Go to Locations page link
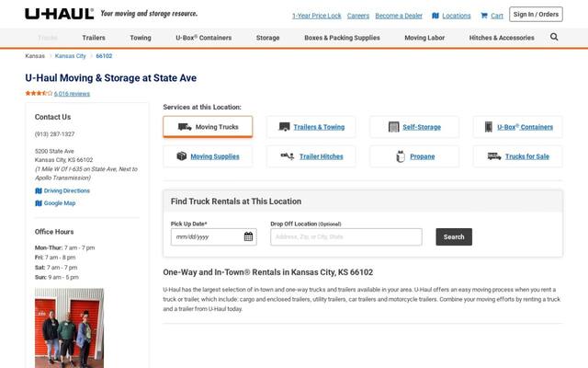Image resolution: width=588 pixels, height=368 pixels. [x=457, y=16]
